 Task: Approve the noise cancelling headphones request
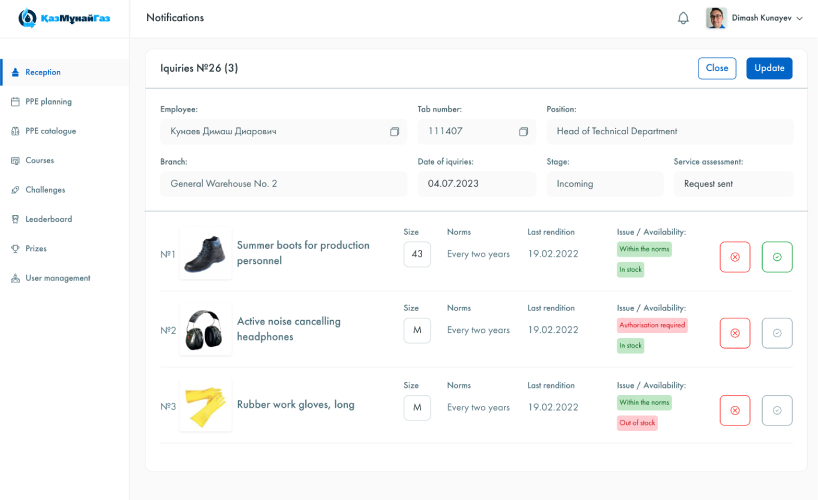click(777, 333)
